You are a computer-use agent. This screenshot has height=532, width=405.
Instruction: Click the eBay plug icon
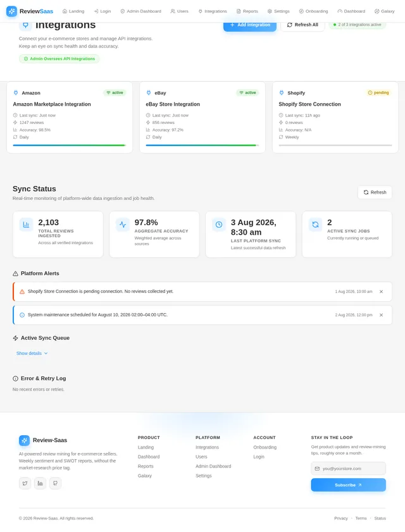148,92
